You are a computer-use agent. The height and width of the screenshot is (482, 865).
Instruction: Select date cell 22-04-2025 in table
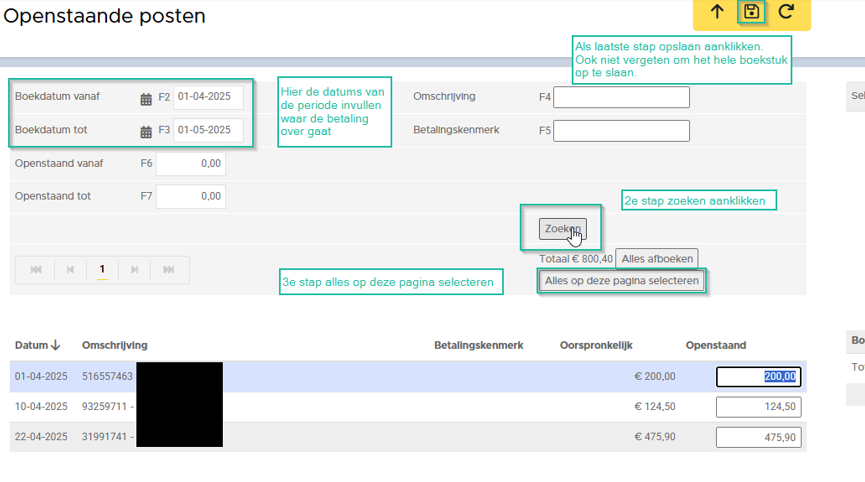click(41, 437)
